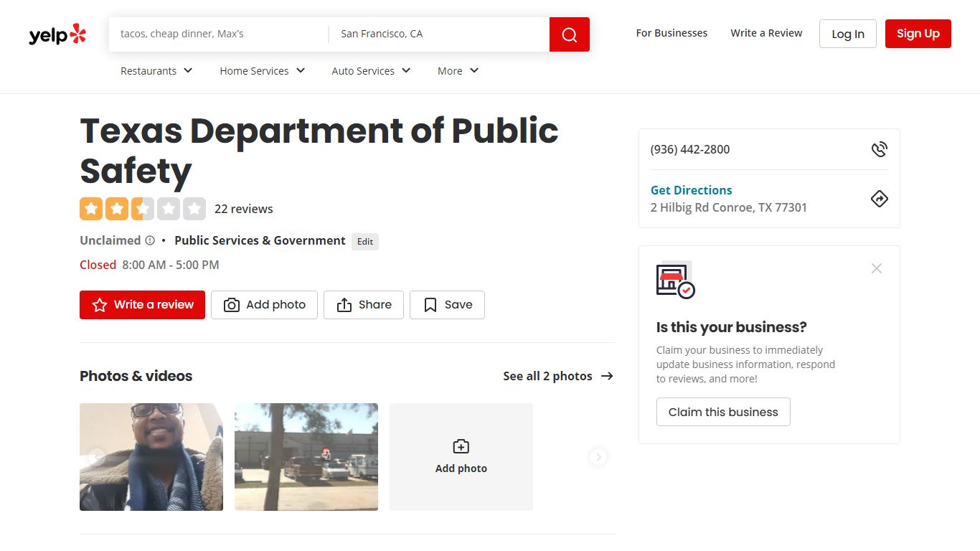Viewport: 980px width, 551px height.
Task: Open the For Businesses link
Action: pyautogui.click(x=672, y=33)
